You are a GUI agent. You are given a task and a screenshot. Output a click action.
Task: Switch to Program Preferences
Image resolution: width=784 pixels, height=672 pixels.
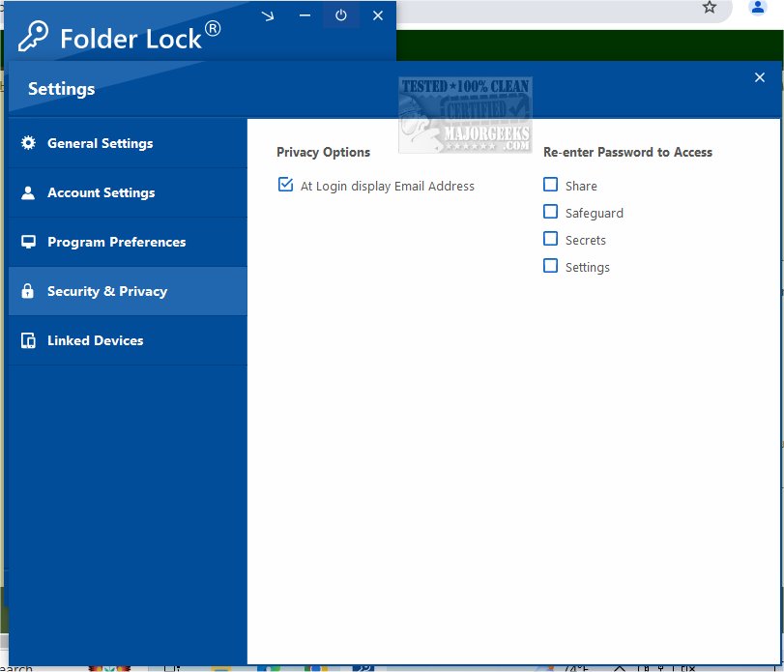(x=128, y=242)
